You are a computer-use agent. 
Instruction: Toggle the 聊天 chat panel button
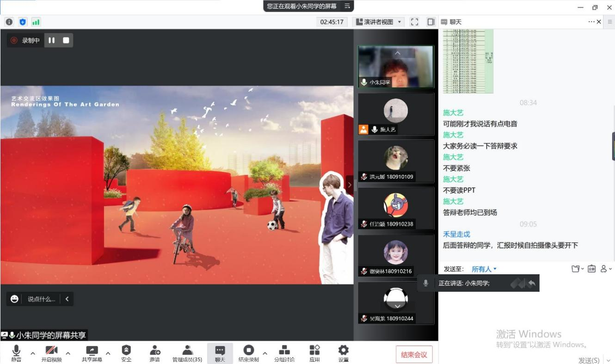[x=220, y=353]
